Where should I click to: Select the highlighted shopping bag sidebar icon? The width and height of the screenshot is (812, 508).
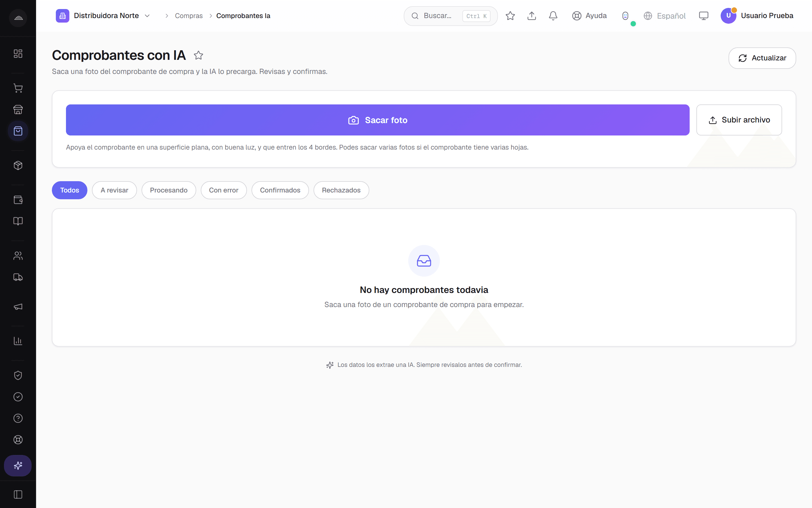click(x=18, y=131)
